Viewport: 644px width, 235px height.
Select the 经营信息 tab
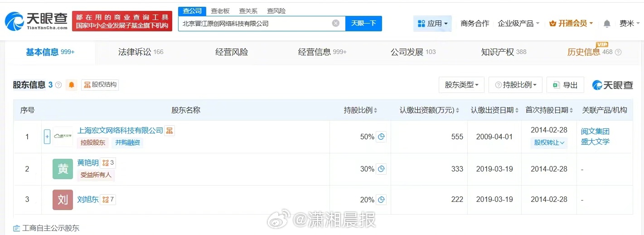[x=322, y=52]
